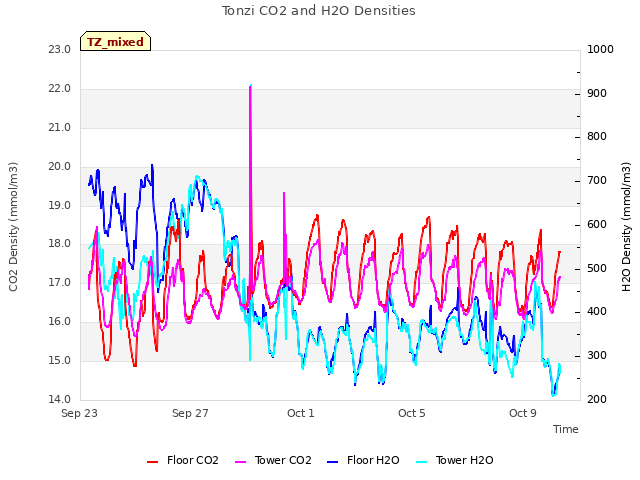The width and height of the screenshot is (640, 480).
Task: Click the 600 right axis value
Action: point(597,225)
